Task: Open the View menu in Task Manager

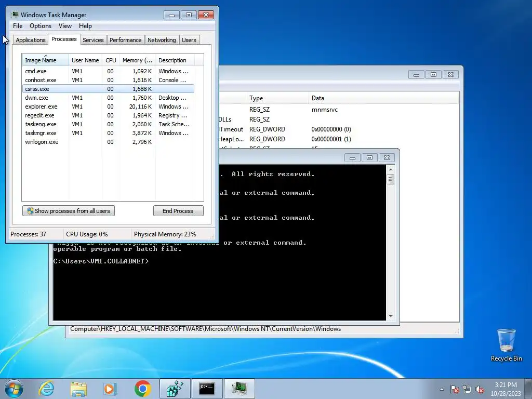Action: click(65, 26)
